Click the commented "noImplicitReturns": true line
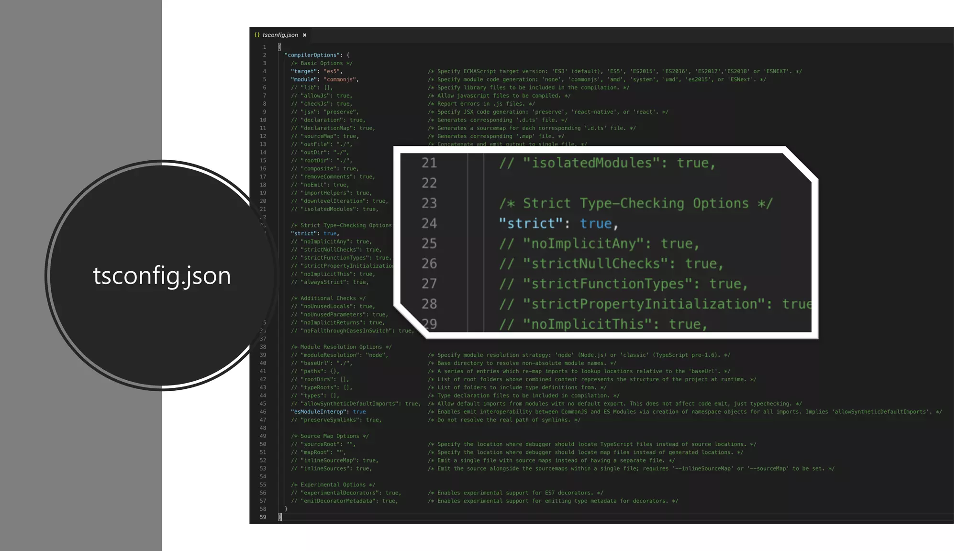Image resolution: width=980 pixels, height=551 pixels. click(x=338, y=323)
